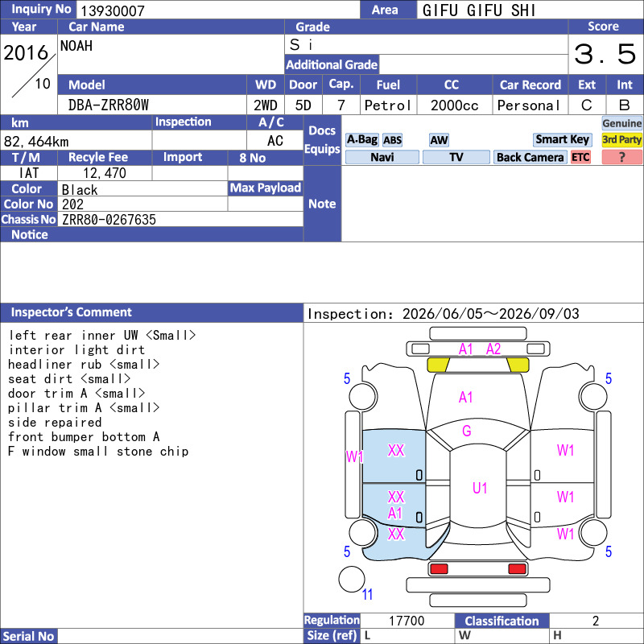644x644 pixels.
Task: Click the Serial No label
Action: [x=29, y=636]
